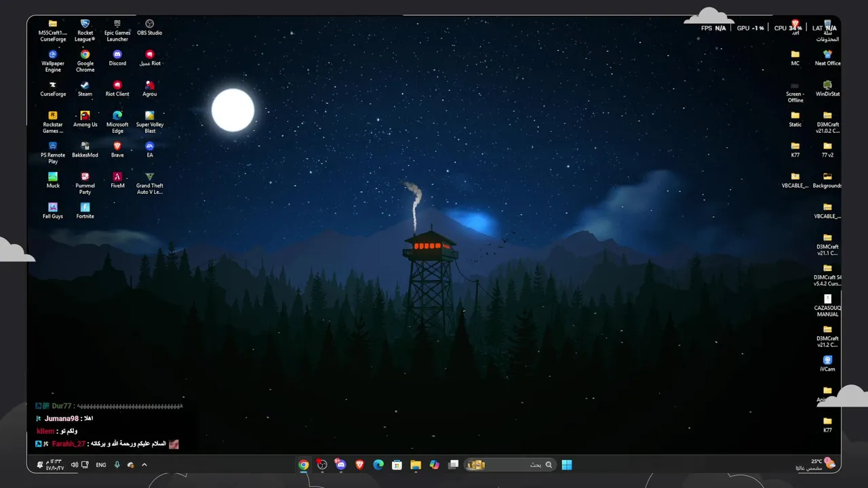Select the Microsoft Edge desktop shortcut
The image size is (868, 488).
click(x=117, y=122)
